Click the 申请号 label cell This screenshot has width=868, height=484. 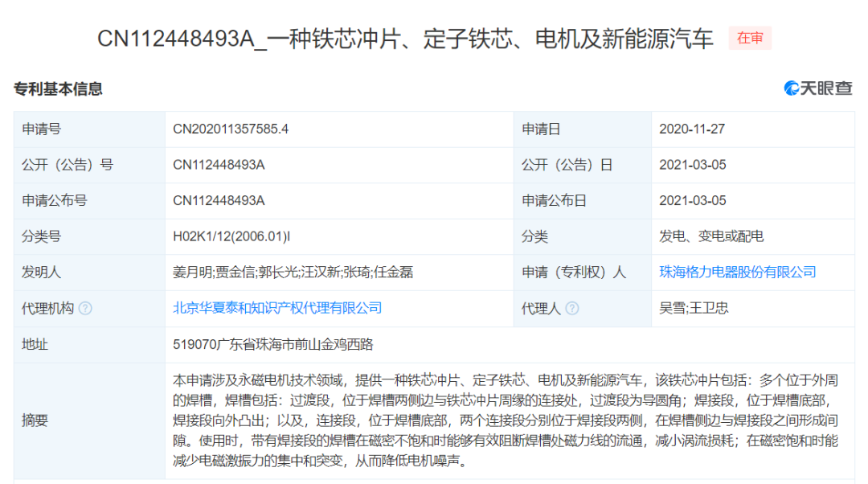(x=90, y=129)
